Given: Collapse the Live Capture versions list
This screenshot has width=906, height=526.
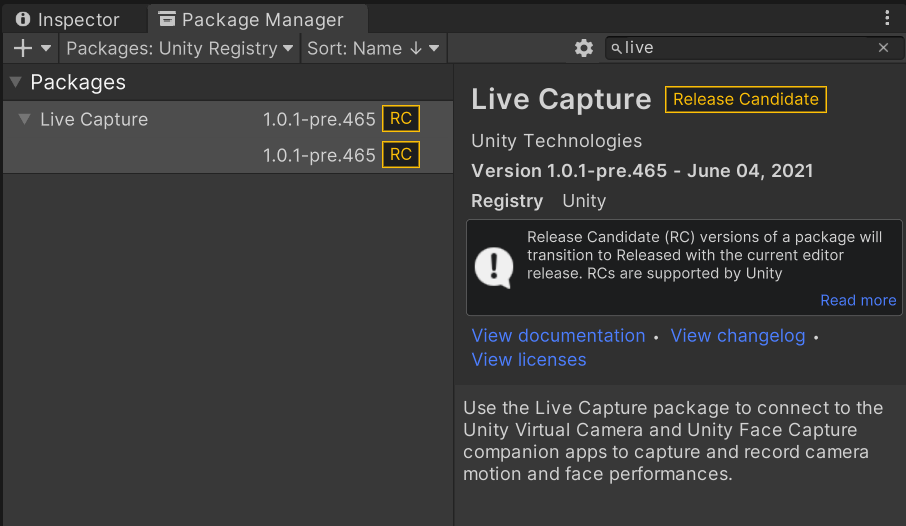Looking at the screenshot, I should pos(24,119).
